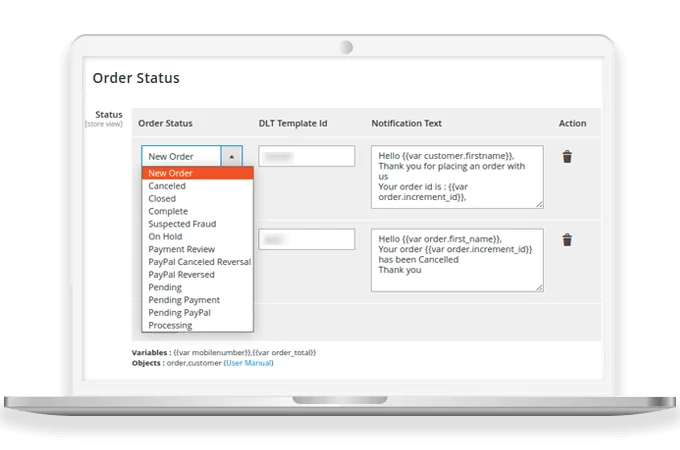Edit the 'has been Cancelled' notification text
The image size is (680, 450).
click(x=457, y=260)
